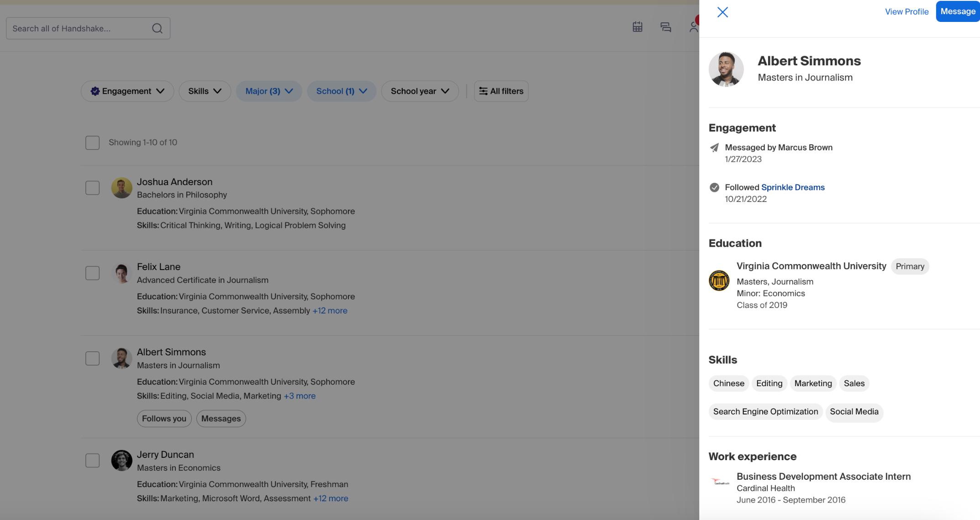980x520 pixels.
Task: Open the messages chat icon
Action: 666,27
